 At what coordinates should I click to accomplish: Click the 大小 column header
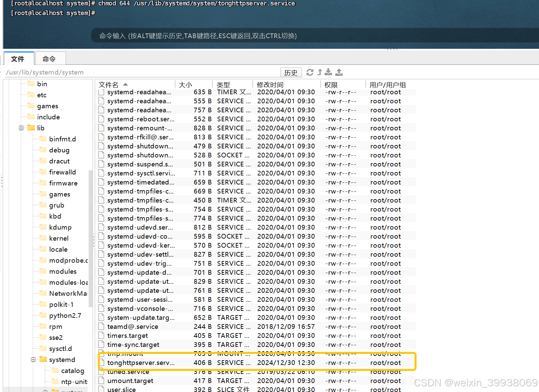[185, 84]
